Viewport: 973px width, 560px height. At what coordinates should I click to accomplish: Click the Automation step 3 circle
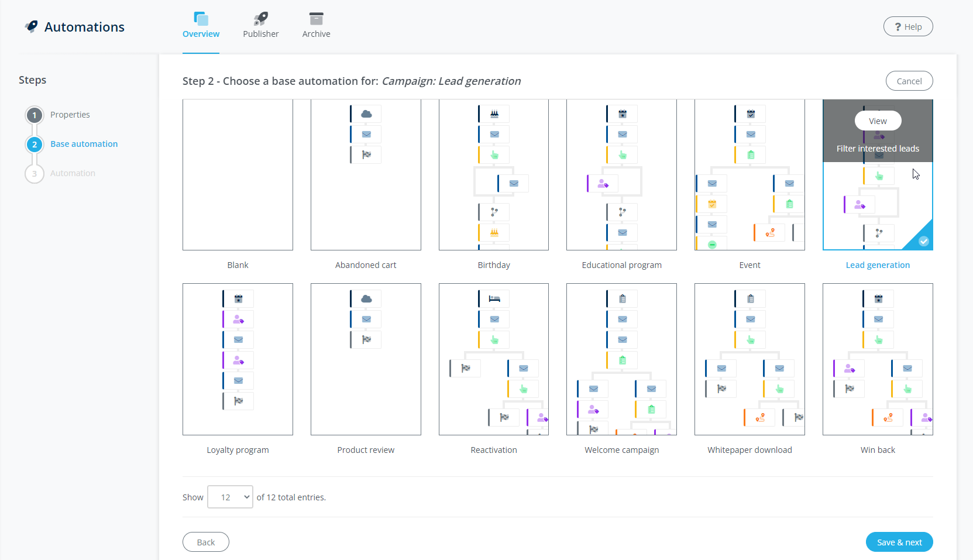(35, 174)
